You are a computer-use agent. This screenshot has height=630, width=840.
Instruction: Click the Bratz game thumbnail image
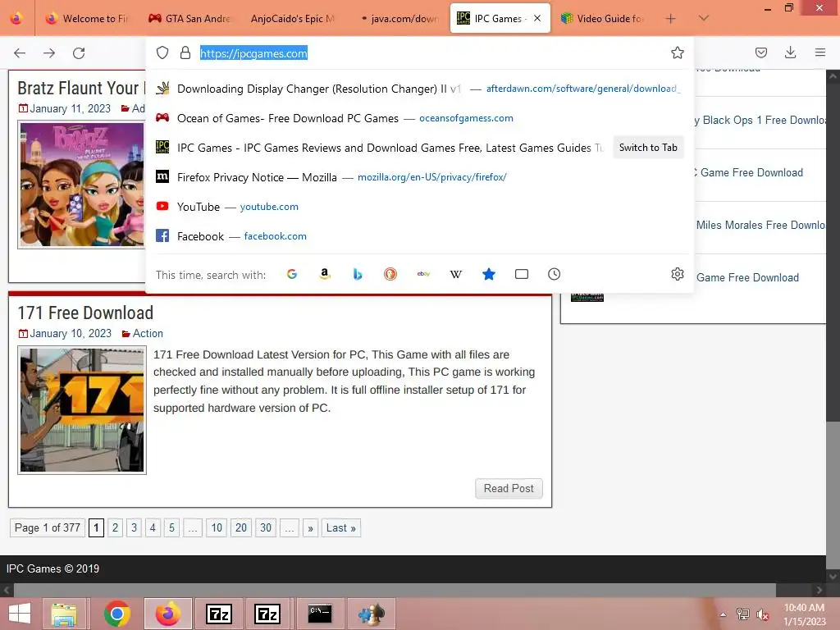(x=81, y=185)
